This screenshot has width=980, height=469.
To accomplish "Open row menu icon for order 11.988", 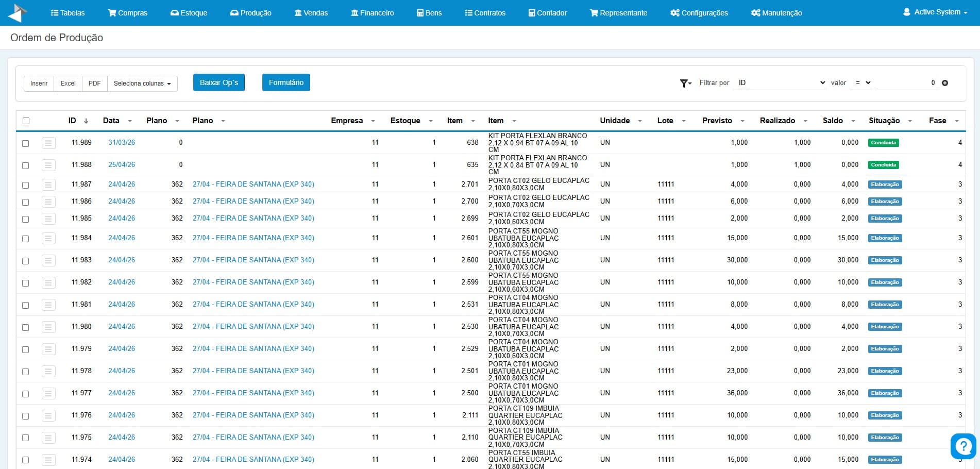I will [x=48, y=165].
